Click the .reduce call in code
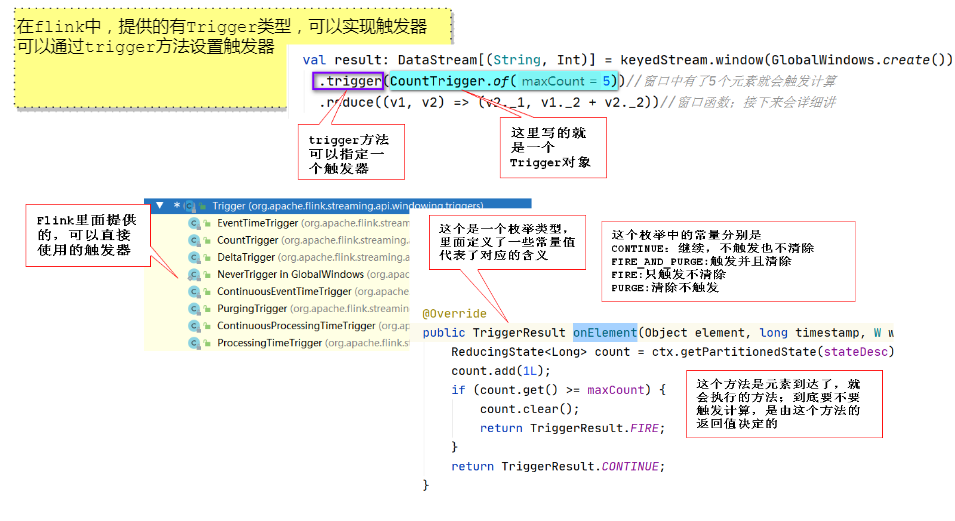Screen dimensions: 955x521 347,102
